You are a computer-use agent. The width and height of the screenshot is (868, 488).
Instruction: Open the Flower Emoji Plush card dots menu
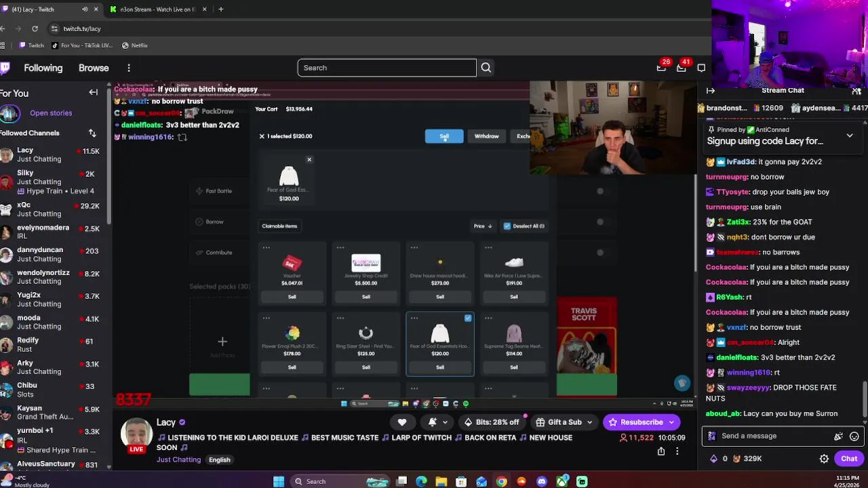click(267, 318)
